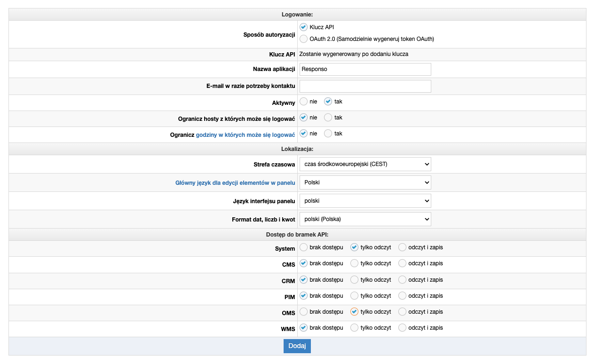
Task: Enable host restriction by choosing tak
Action: pyautogui.click(x=328, y=118)
